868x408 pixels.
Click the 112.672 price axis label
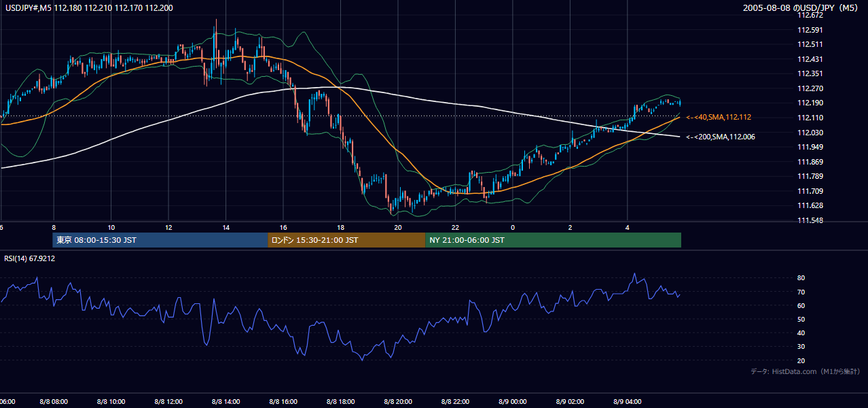point(810,15)
